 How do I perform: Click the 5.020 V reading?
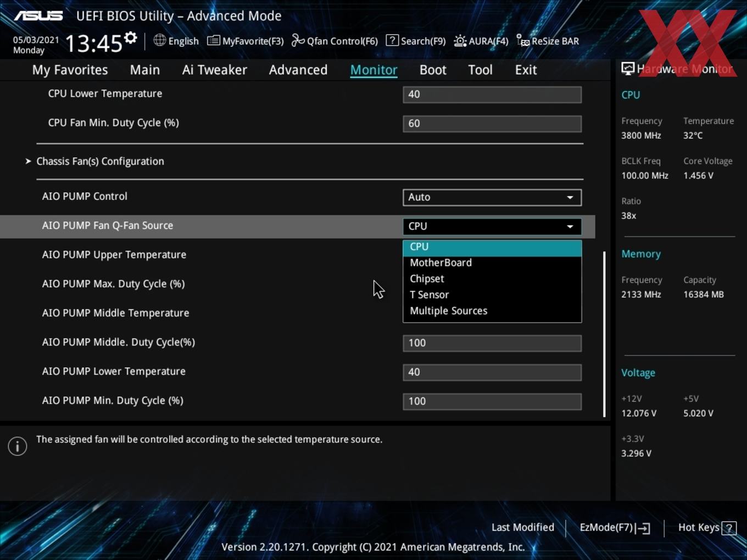(698, 413)
